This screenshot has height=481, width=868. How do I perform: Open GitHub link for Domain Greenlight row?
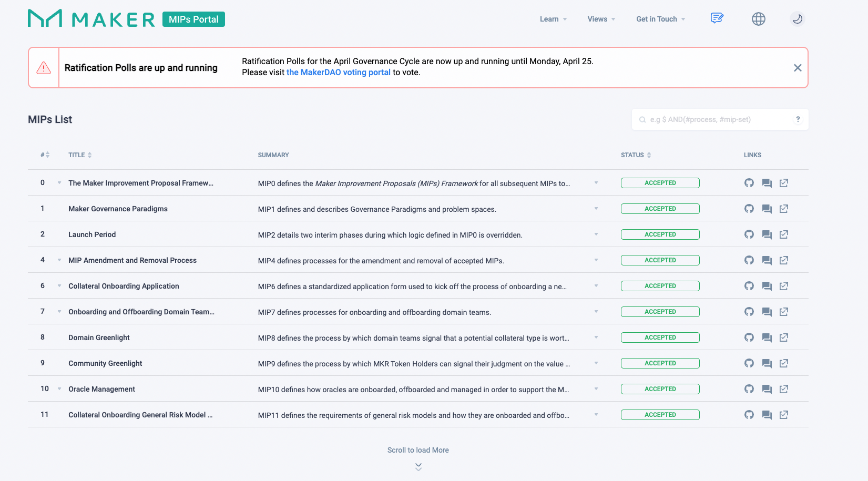point(749,337)
